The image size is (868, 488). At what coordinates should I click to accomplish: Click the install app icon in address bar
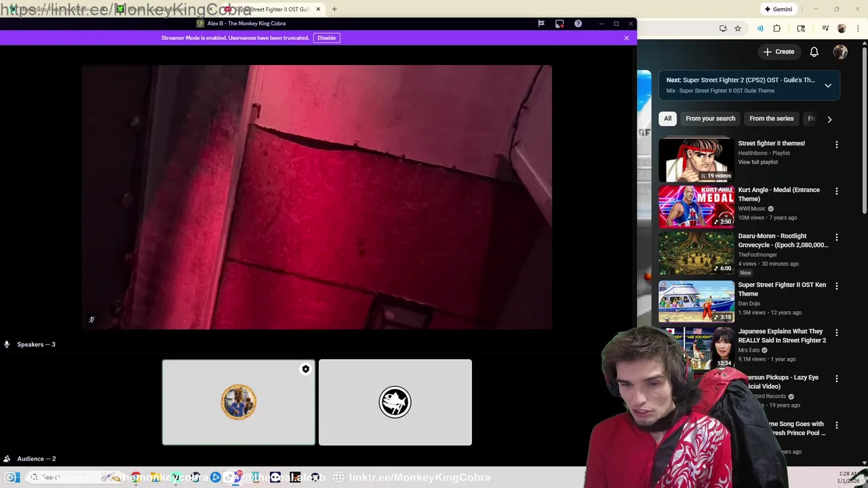coord(723,28)
